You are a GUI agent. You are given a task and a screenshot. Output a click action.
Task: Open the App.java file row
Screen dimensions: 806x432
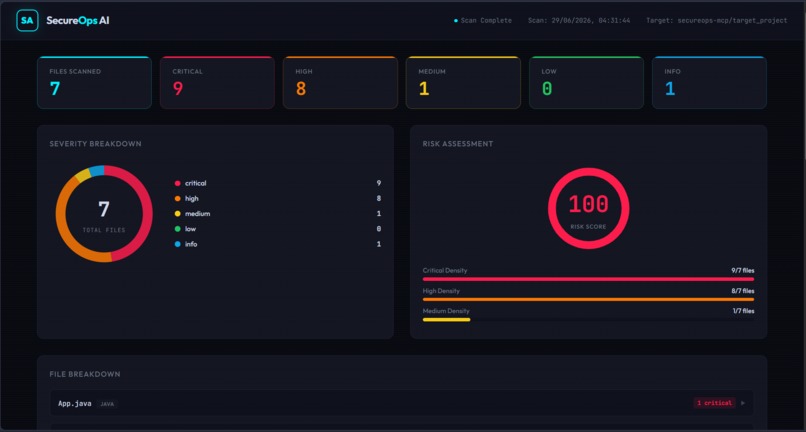pos(402,403)
